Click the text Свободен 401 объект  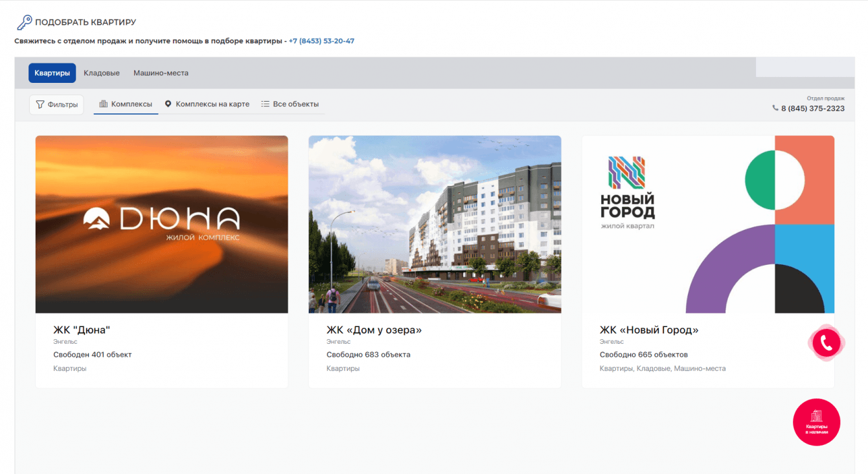pos(93,355)
